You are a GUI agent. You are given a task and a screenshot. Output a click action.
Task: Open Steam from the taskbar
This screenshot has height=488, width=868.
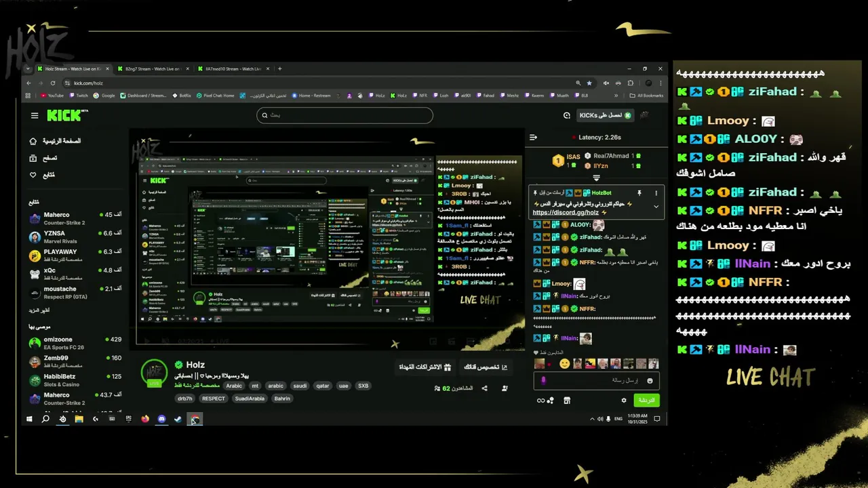178,420
